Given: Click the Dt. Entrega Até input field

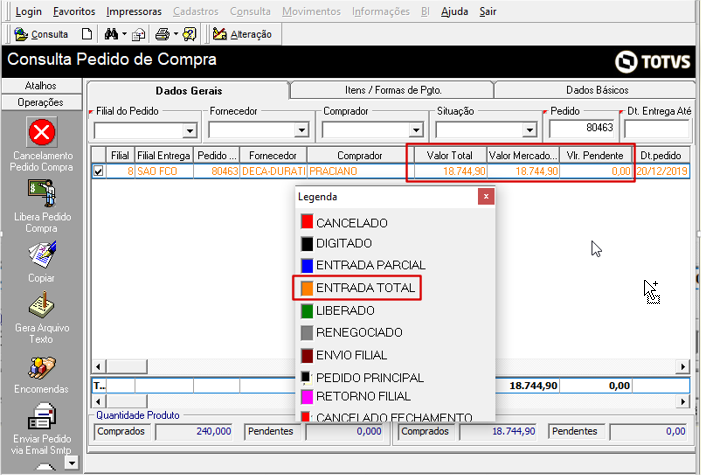Looking at the screenshot, I should (657, 129).
